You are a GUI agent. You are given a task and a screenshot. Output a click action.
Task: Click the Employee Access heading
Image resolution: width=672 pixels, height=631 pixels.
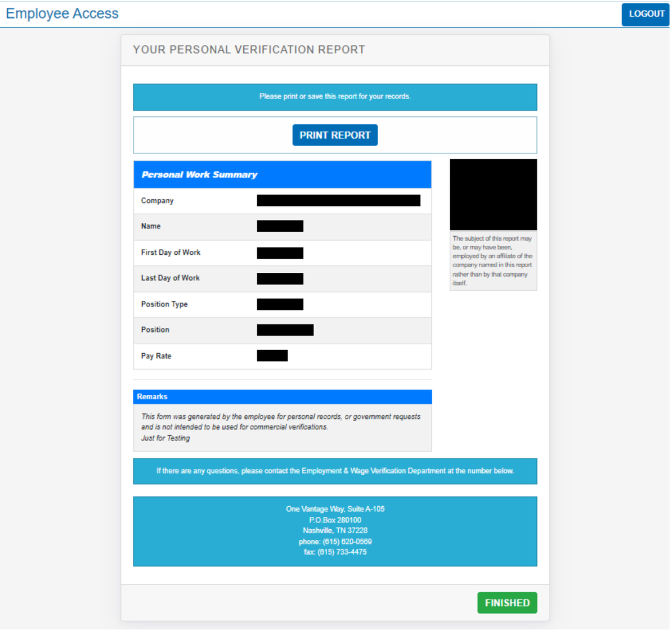[x=62, y=13]
